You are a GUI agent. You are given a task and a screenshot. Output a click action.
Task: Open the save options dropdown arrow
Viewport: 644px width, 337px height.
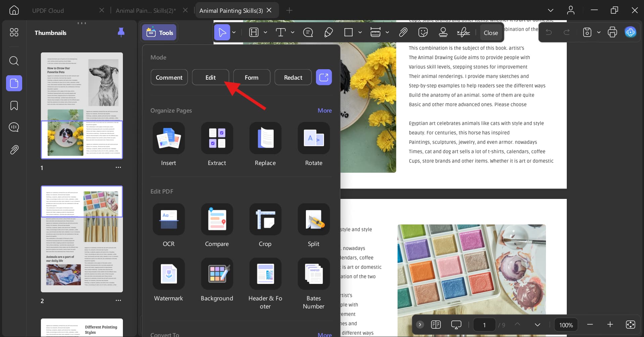[599, 32]
